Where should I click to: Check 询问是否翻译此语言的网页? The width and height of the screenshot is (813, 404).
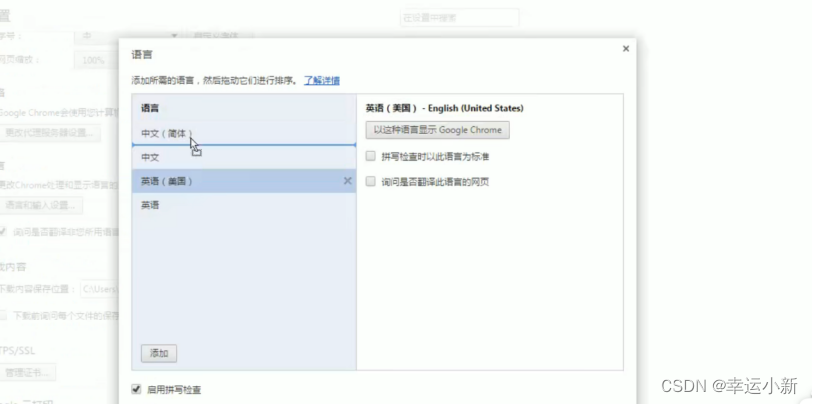(370, 181)
